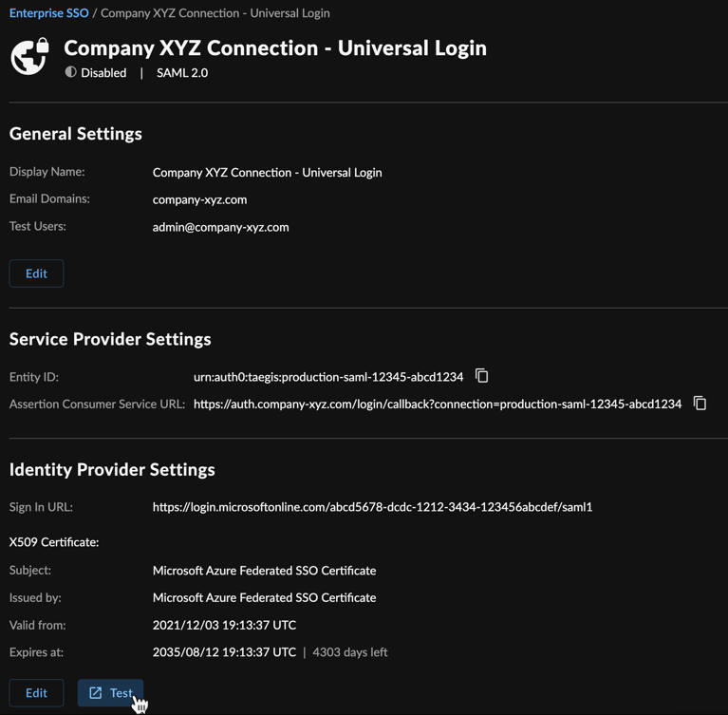Click the company-xyz.com email domain value
728x715 pixels.
click(199, 199)
